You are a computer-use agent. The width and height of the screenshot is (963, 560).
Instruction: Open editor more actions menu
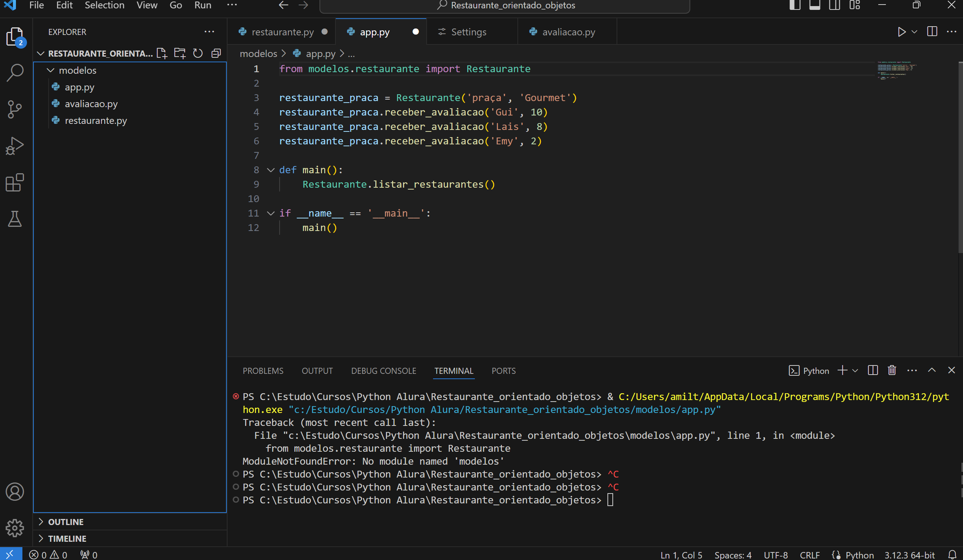pos(952,32)
